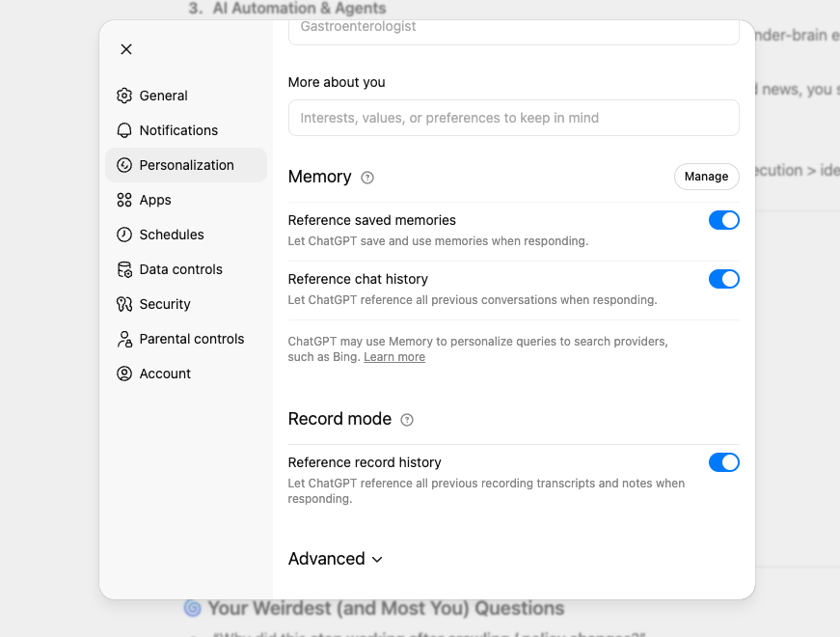840x637 pixels.
Task: Click 'ChatGPT may use Memory to personalize' note
Action: 477,349
